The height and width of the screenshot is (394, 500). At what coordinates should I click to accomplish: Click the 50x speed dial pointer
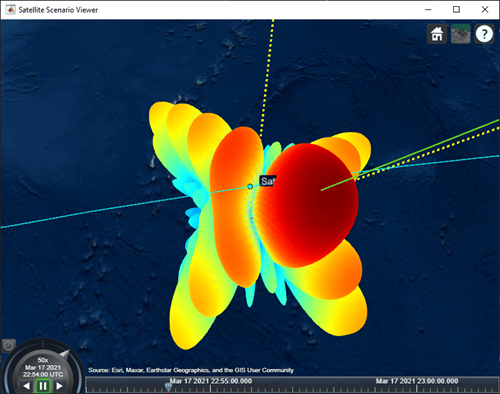64,354
